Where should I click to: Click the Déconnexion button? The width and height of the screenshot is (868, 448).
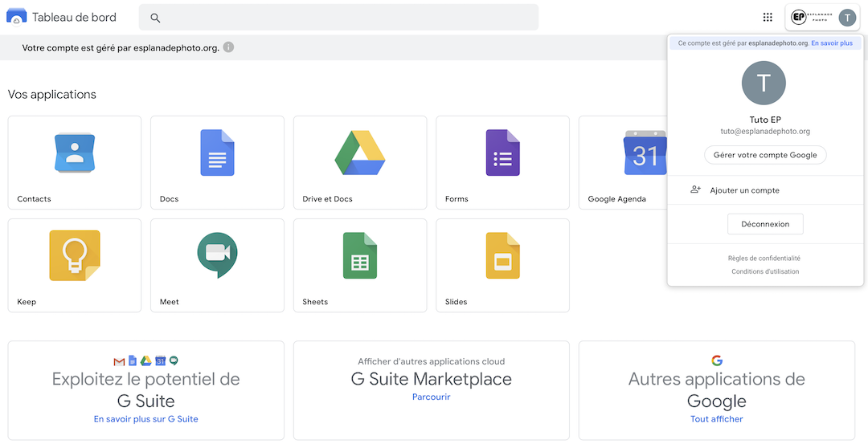coord(765,224)
